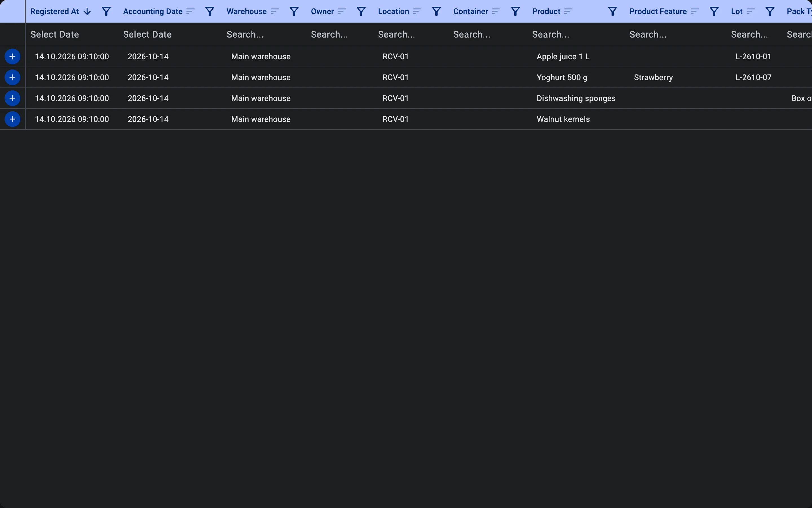Toggle descending sort arrow on Registered At

pyautogui.click(x=87, y=11)
